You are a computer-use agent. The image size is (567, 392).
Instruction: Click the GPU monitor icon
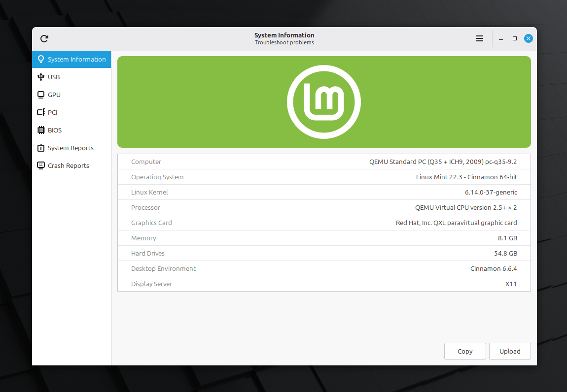pos(40,95)
